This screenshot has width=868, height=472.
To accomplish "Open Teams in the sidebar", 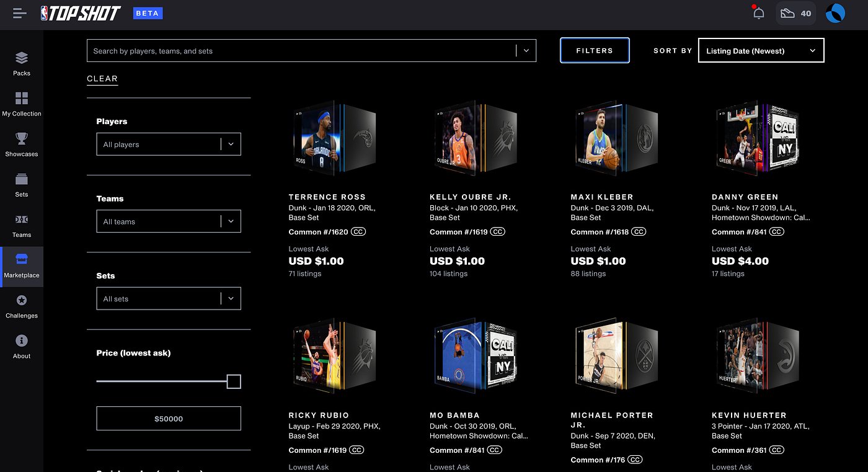I will [x=22, y=225].
